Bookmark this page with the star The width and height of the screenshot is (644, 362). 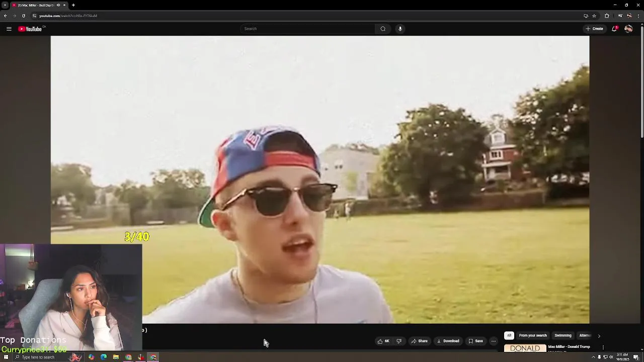tap(594, 16)
